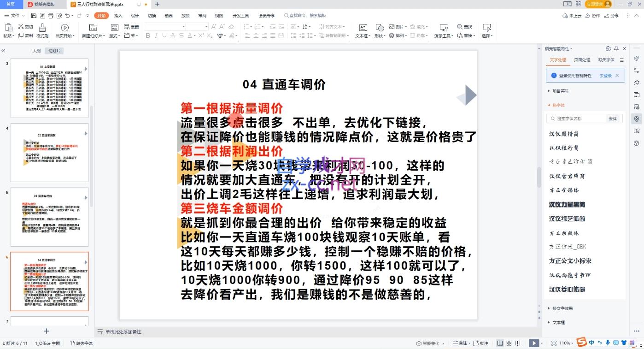This screenshot has height=349, width=644.
Task: Click the 立即登录 button
Action: pyautogui.click(x=594, y=4)
